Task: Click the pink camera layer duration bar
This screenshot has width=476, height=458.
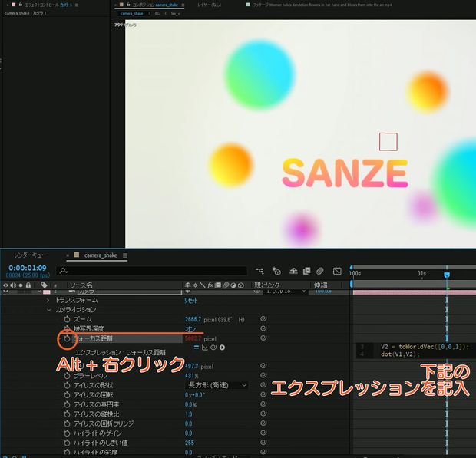Action: pyautogui.click(x=415, y=292)
